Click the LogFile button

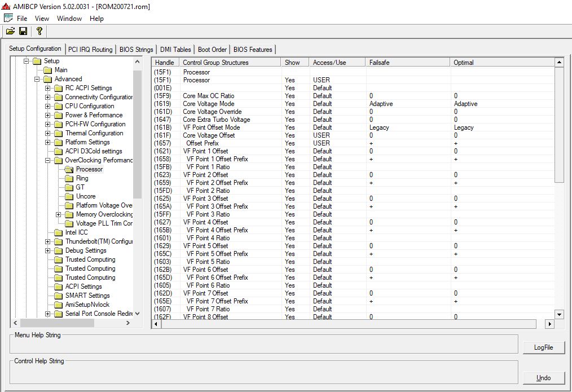coord(544,347)
